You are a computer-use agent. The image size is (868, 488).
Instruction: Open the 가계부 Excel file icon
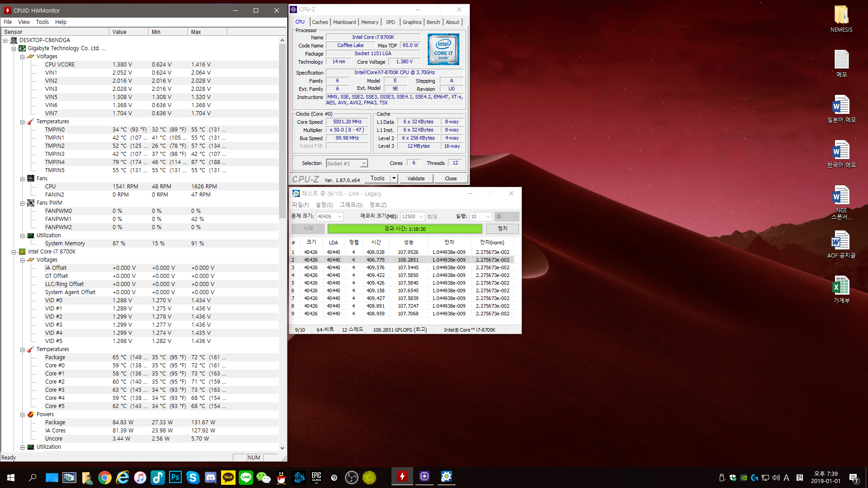tap(841, 286)
